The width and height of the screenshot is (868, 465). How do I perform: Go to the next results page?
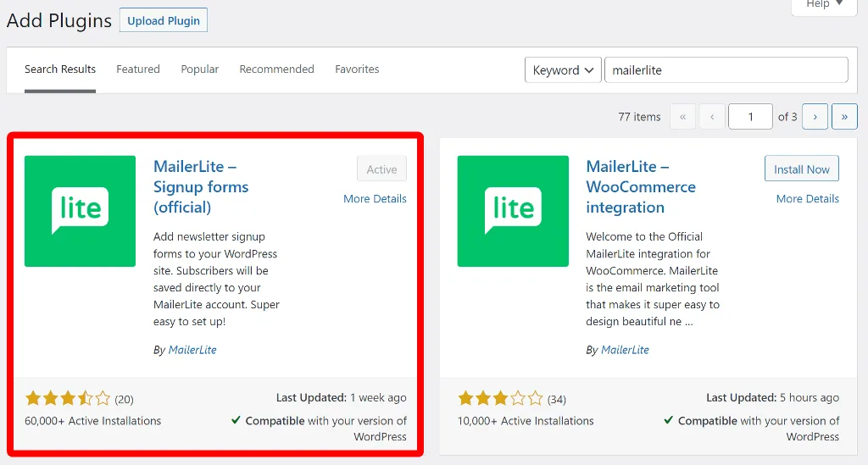tap(815, 117)
